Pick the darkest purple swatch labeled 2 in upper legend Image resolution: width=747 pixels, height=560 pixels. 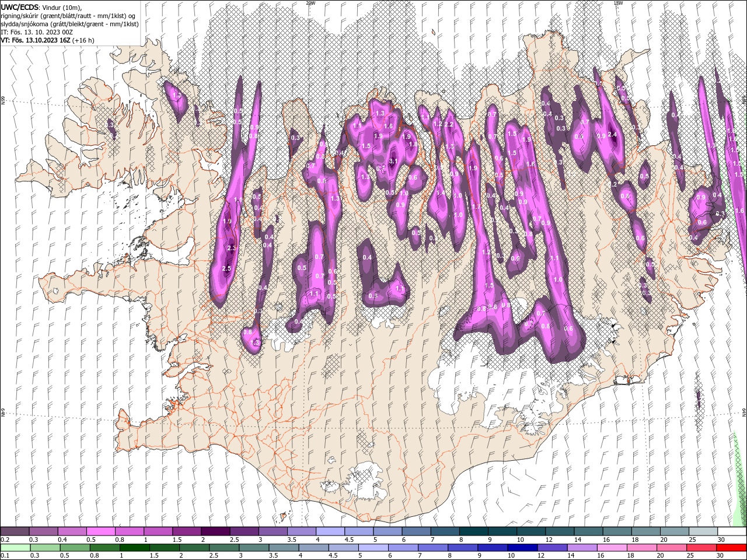coord(215,531)
